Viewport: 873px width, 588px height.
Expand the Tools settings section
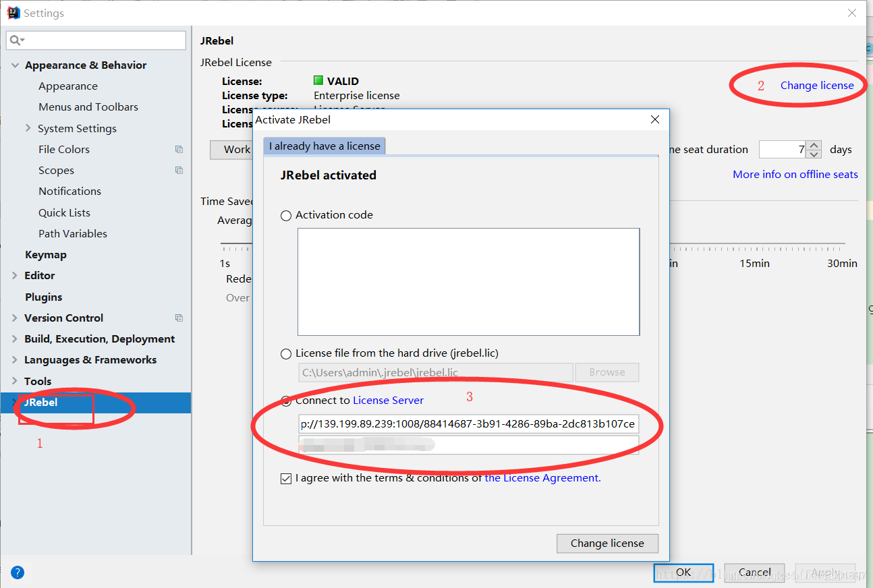coord(15,382)
